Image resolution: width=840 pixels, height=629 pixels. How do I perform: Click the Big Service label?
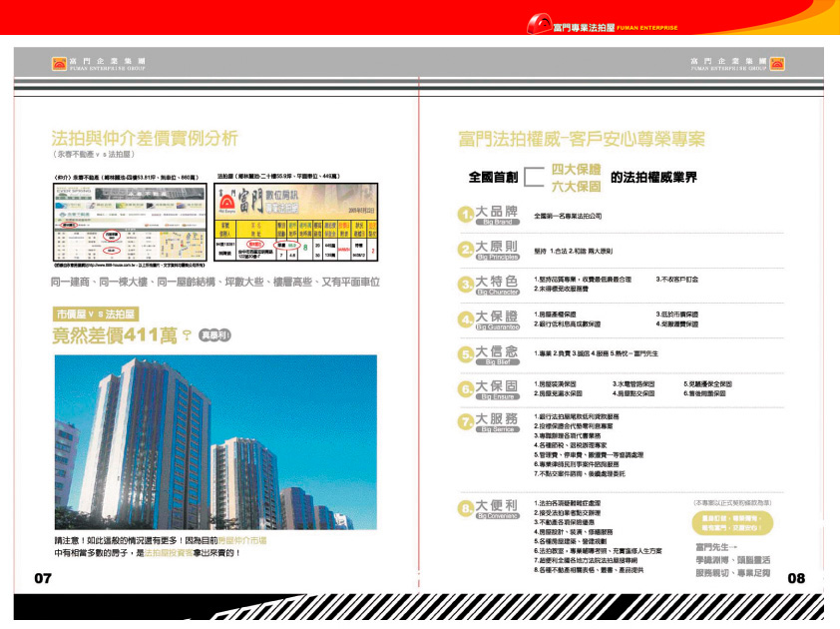(x=498, y=429)
